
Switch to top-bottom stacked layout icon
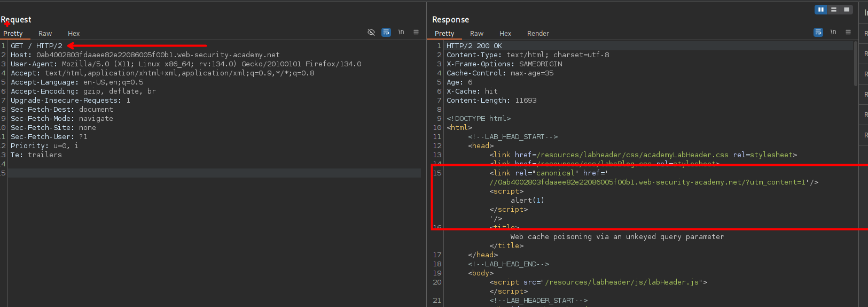(x=833, y=10)
